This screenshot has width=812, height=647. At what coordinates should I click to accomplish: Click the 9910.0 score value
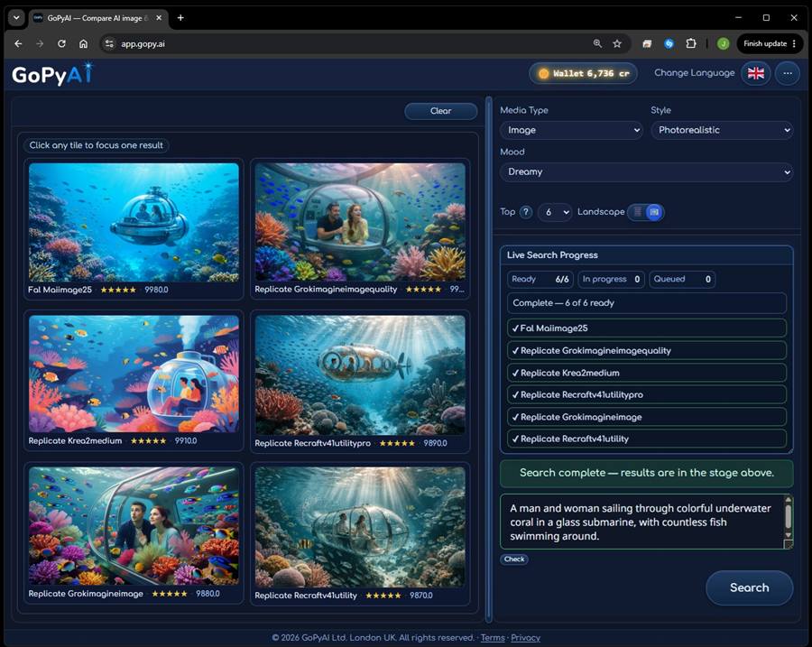186,441
